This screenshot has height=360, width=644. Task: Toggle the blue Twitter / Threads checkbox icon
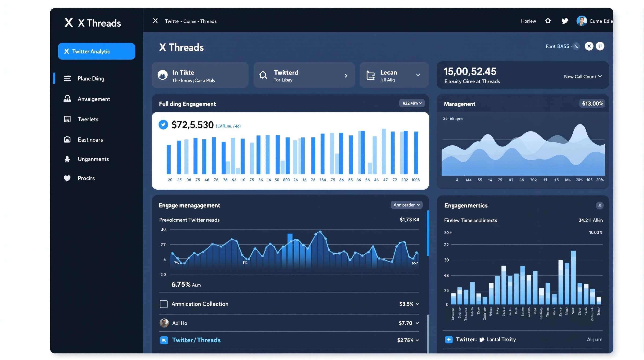(164, 340)
